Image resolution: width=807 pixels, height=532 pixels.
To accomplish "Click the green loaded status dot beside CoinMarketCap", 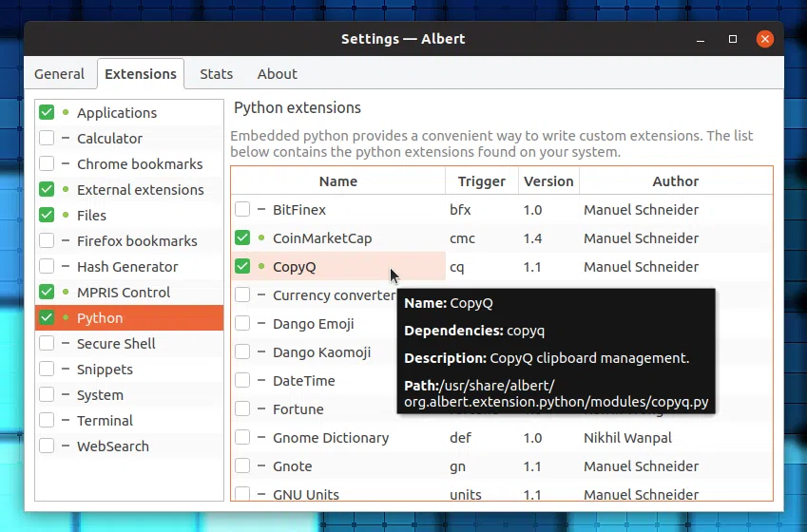I will [x=261, y=237].
